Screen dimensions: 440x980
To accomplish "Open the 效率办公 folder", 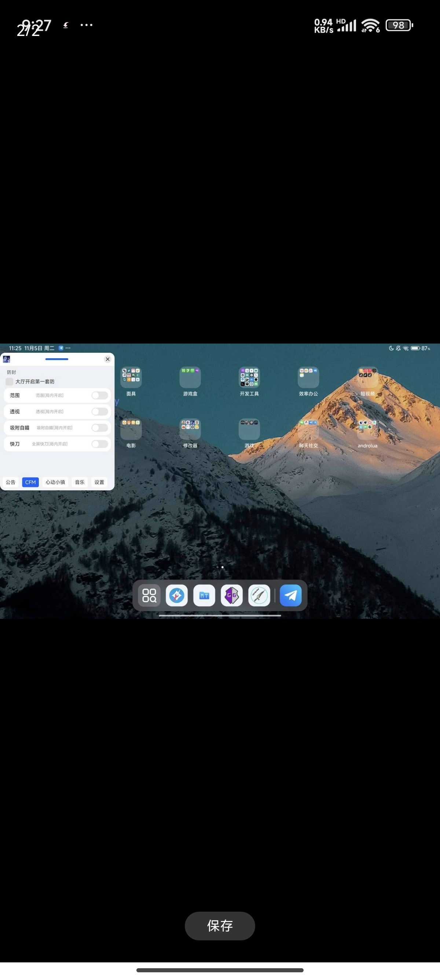I will [x=308, y=377].
